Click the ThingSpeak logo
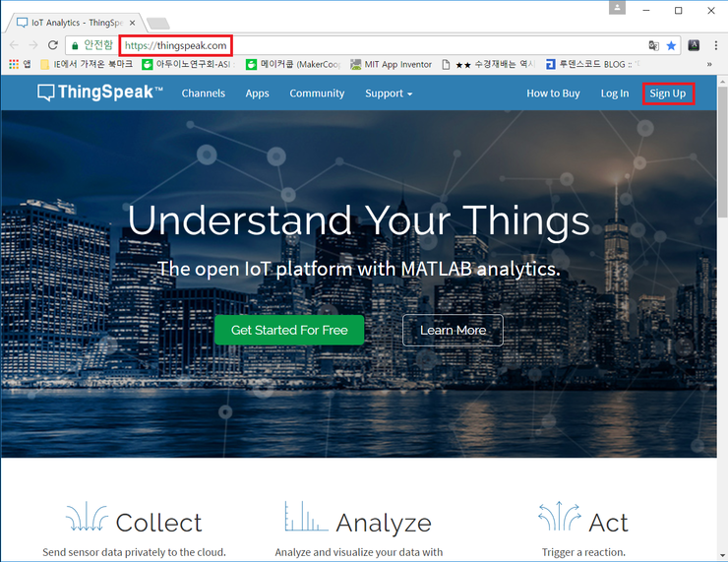 [x=99, y=93]
